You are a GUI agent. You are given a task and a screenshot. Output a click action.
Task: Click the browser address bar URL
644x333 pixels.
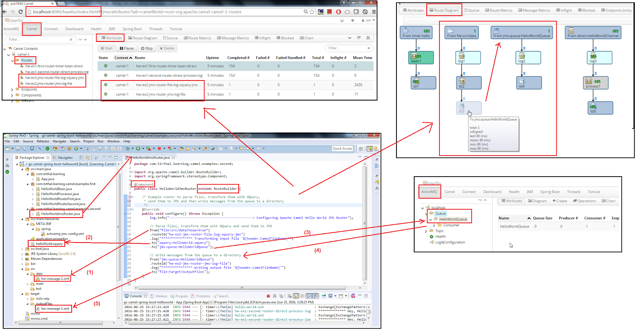click(137, 12)
